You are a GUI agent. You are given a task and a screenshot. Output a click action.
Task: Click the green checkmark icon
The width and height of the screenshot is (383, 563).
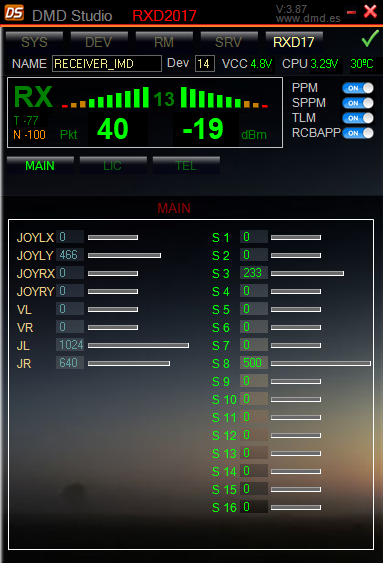[x=370, y=38]
